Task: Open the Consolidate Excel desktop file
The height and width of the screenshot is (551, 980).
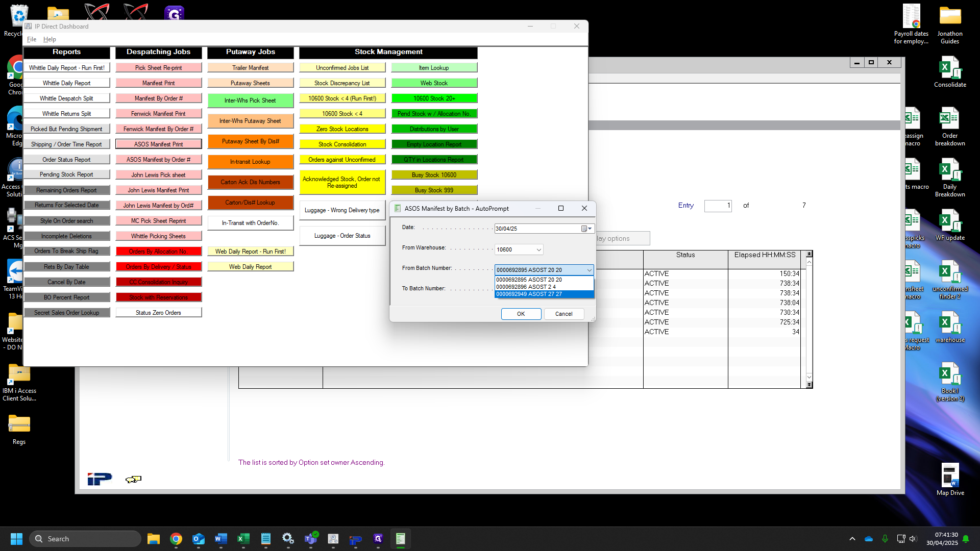Action: coord(950,71)
